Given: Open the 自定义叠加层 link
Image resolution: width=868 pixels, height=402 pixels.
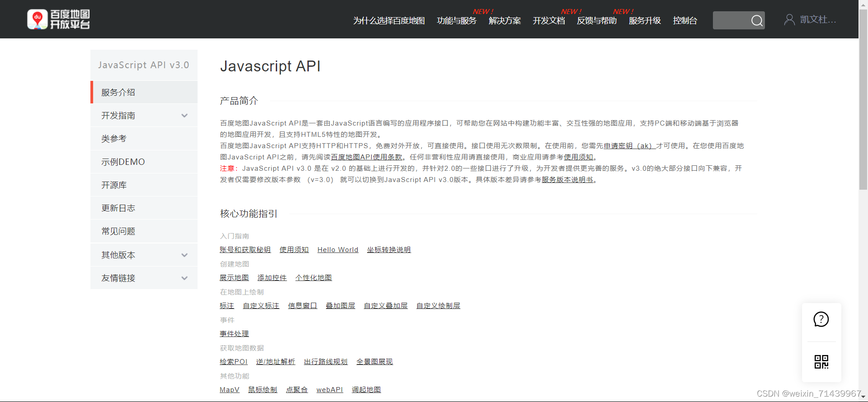Looking at the screenshot, I should click(386, 306).
